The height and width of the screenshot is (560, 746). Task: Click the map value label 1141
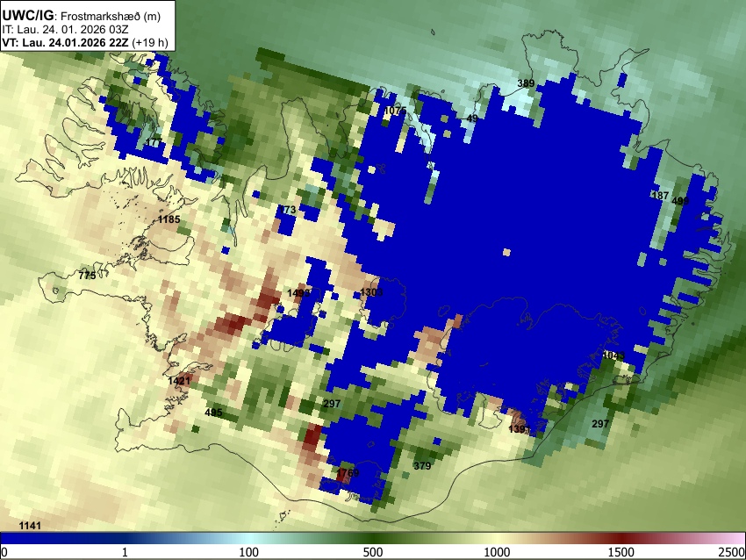[x=30, y=526]
